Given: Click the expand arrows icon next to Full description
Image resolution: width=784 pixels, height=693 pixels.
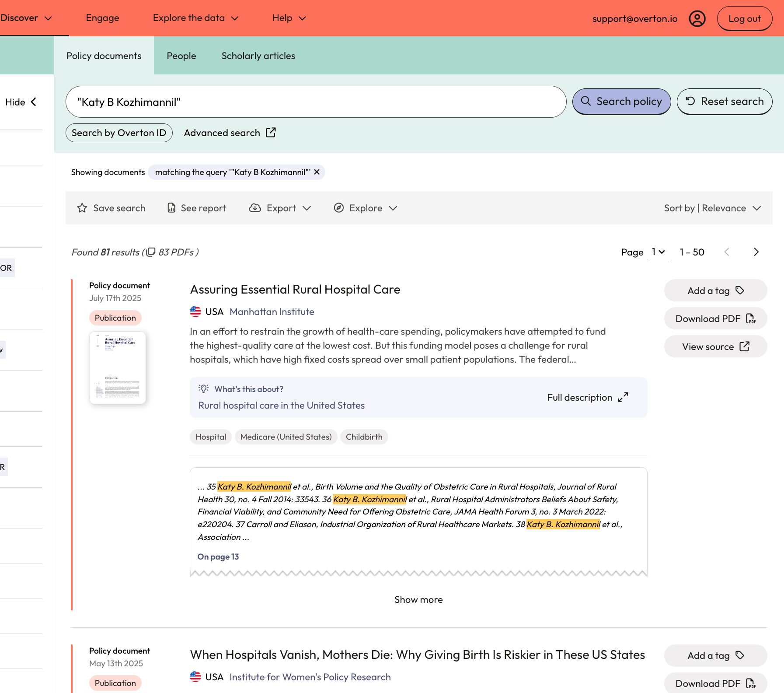Looking at the screenshot, I should point(623,397).
